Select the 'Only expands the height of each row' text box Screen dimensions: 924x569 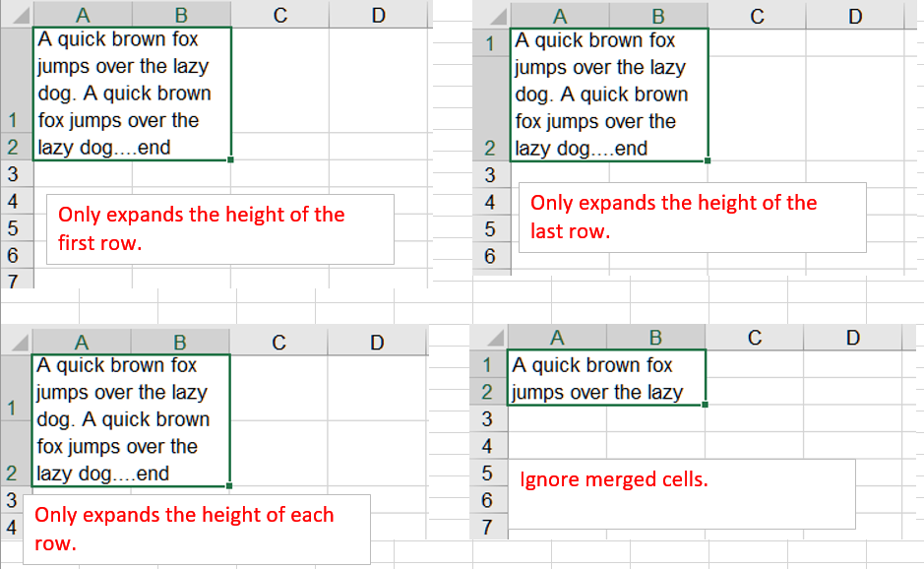[x=202, y=529]
